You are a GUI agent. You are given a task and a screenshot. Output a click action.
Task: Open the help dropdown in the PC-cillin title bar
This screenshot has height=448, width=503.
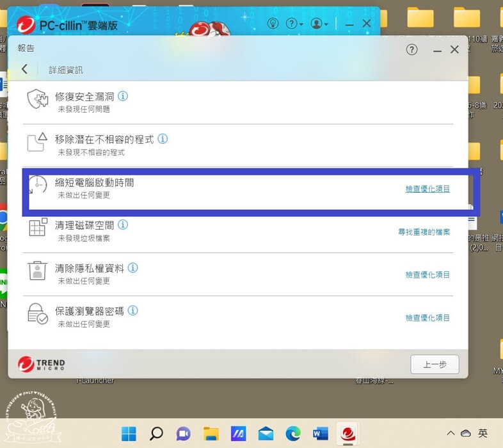point(294,24)
